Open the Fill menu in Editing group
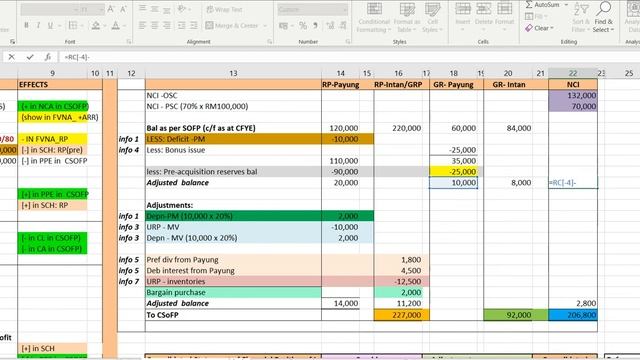This screenshot has width=640, height=360. pos(536,16)
